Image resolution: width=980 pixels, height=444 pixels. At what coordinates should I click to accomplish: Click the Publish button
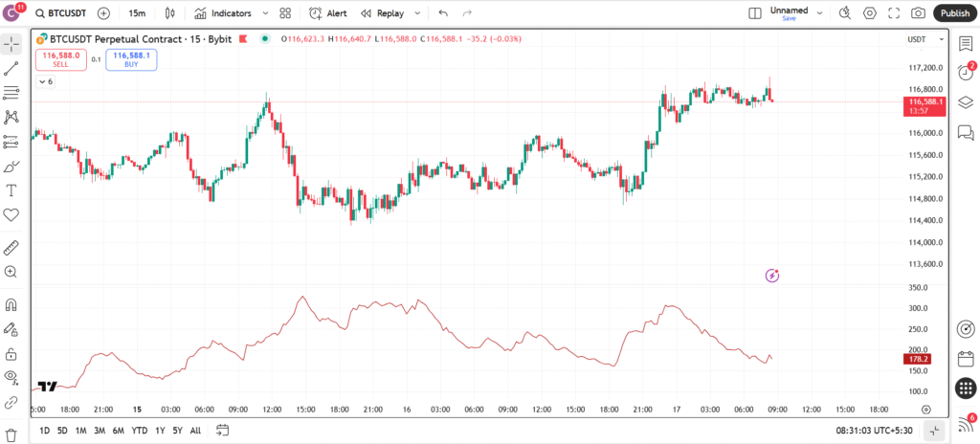click(954, 13)
